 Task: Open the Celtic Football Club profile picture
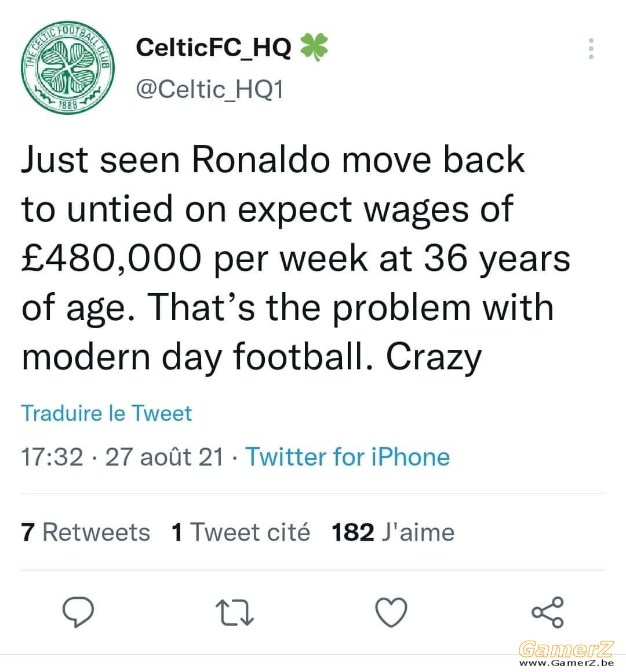coord(68,67)
